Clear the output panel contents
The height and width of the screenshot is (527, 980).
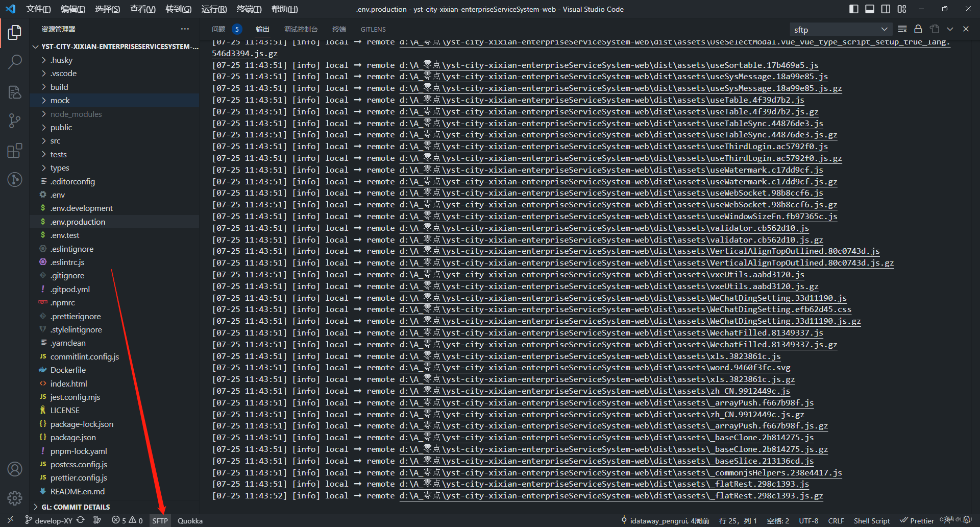point(902,29)
